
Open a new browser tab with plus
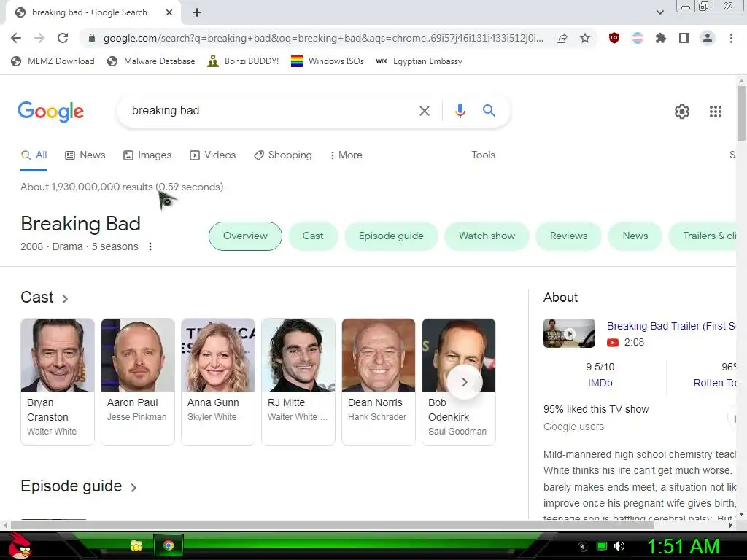[x=197, y=12]
